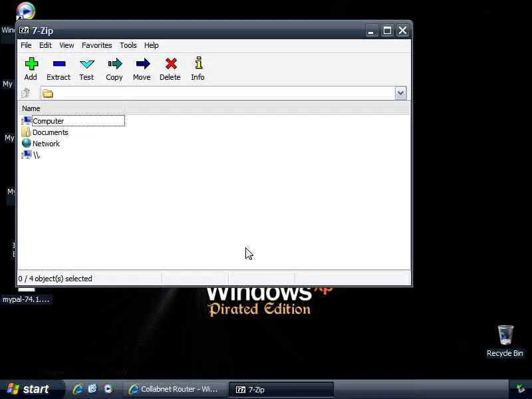Viewport: 532px width, 399px height.
Task: Open the Recycle Bin on desktop
Action: tap(505, 341)
